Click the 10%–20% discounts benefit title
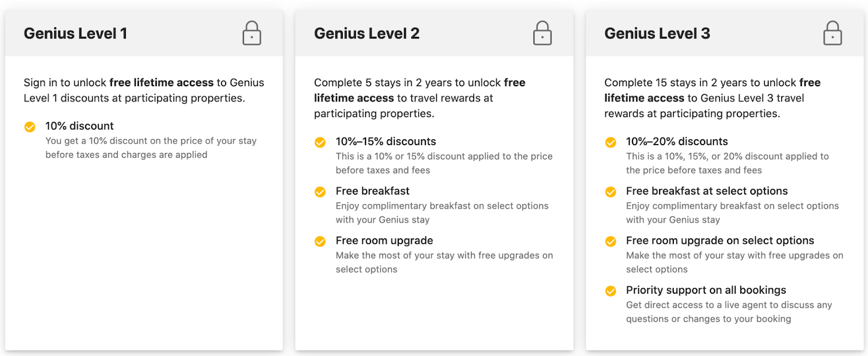 [676, 141]
